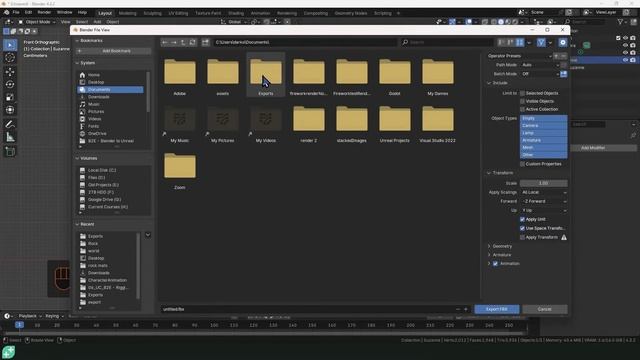The image size is (640, 360).
Task: Deselect Armature in Object Types
Action: click(x=544, y=140)
